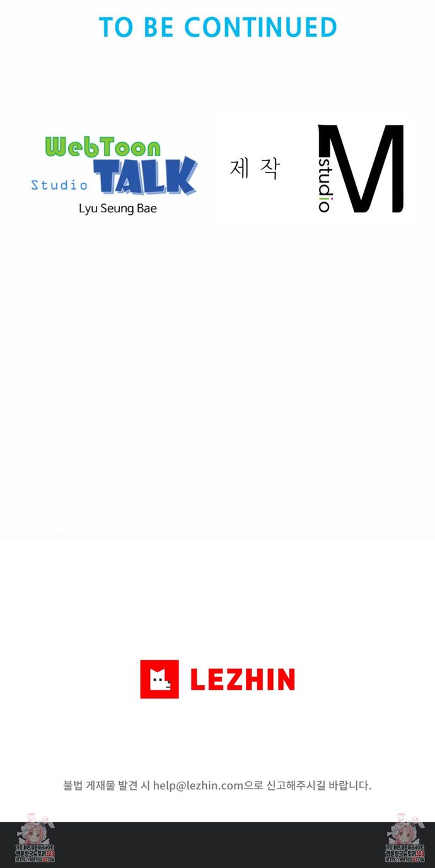Image resolution: width=435 pixels, height=868 pixels.
Task: Click the '불법 게재물 발견 시' notice text
Action: (x=106, y=785)
